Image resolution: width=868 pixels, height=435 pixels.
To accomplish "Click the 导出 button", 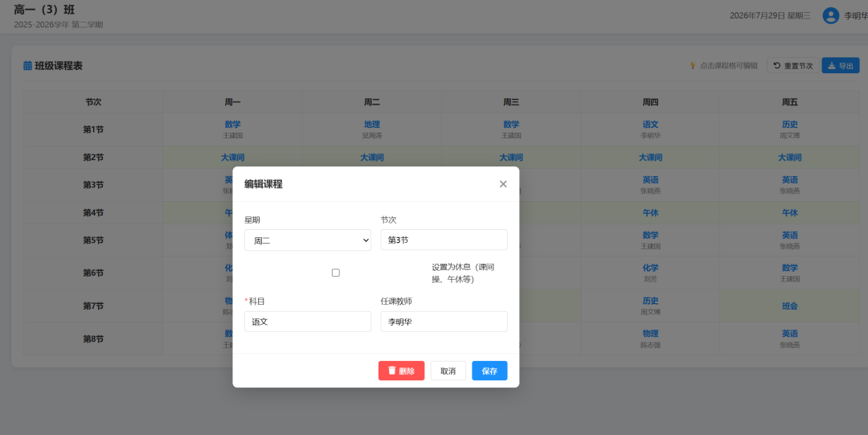I will coord(841,65).
